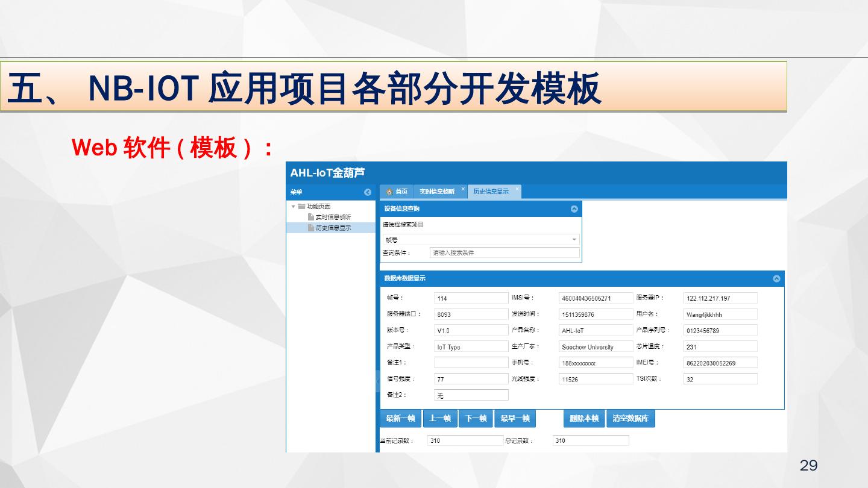This screenshot has width=868, height=488.
Task: Click the page icon beside 历史信息显示
Action: (x=311, y=228)
